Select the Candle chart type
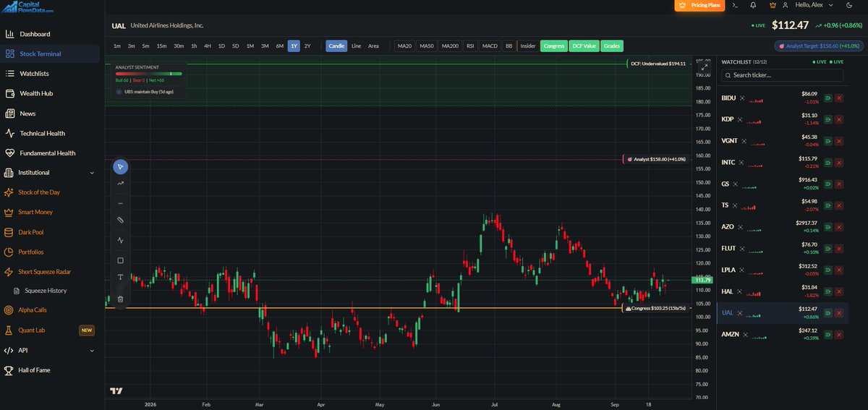Viewport: 868px width, 410px height. click(x=337, y=46)
